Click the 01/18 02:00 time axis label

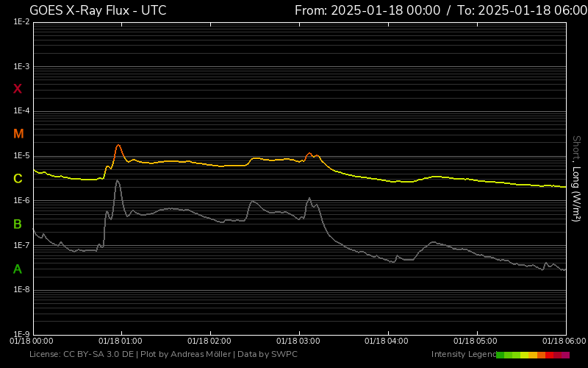point(209,341)
